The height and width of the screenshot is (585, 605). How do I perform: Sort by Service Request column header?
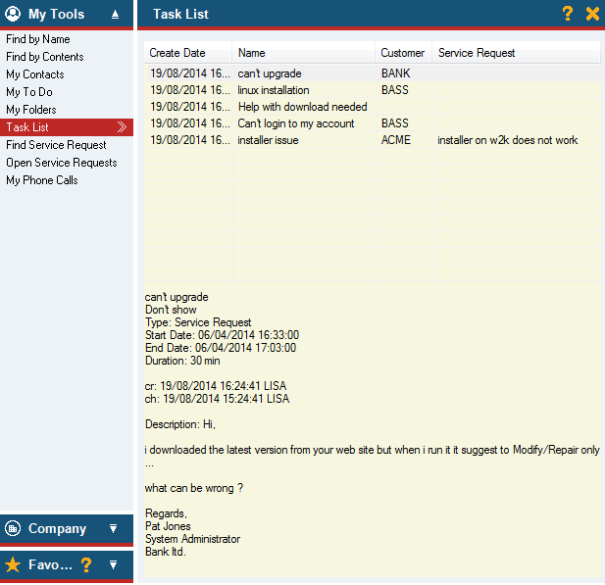517,53
